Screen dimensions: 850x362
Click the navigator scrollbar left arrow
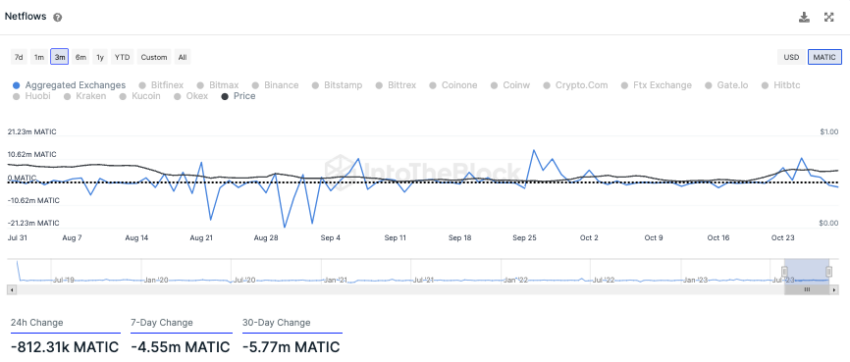coord(12,290)
